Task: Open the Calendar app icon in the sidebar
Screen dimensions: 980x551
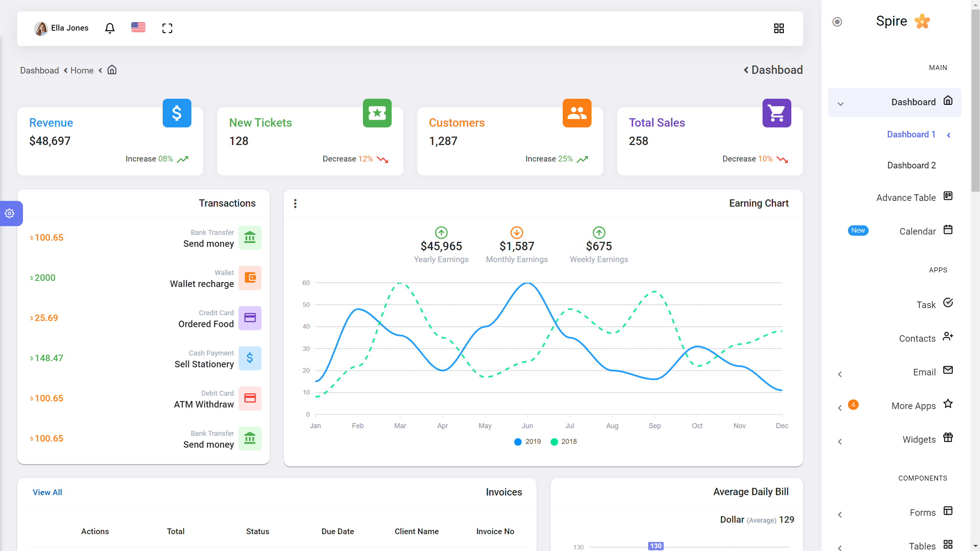Action: 948,229
